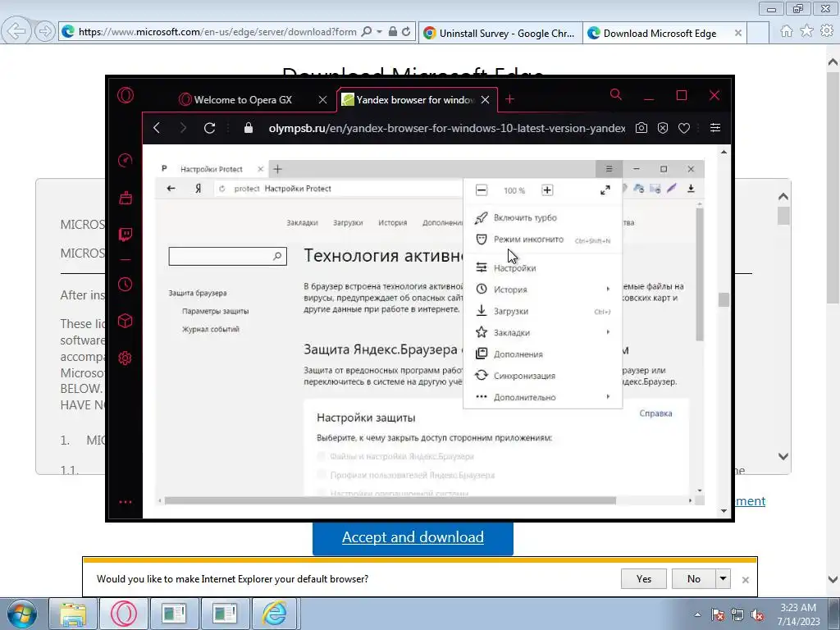840x630 pixels.
Task: Reload the page in Opera GX
Action: coord(209,127)
